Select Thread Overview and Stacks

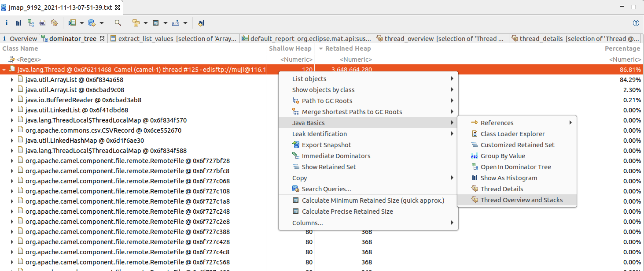coord(517,200)
